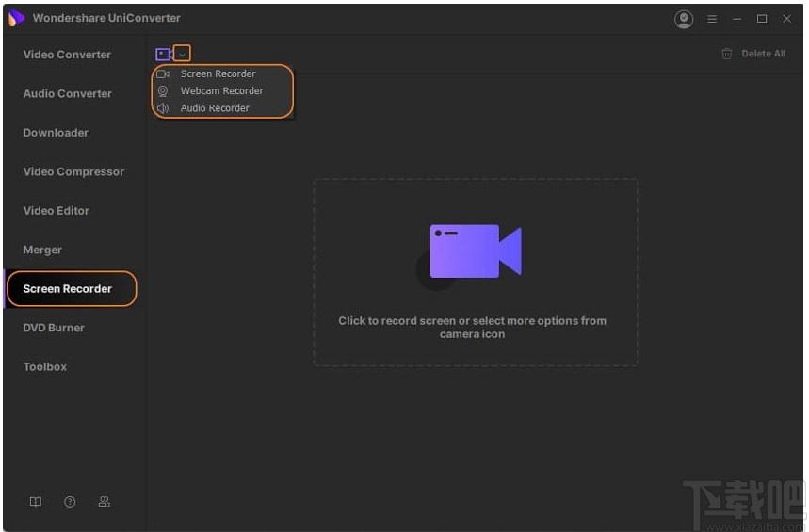Select the DVD Burner sidebar item

(x=54, y=328)
